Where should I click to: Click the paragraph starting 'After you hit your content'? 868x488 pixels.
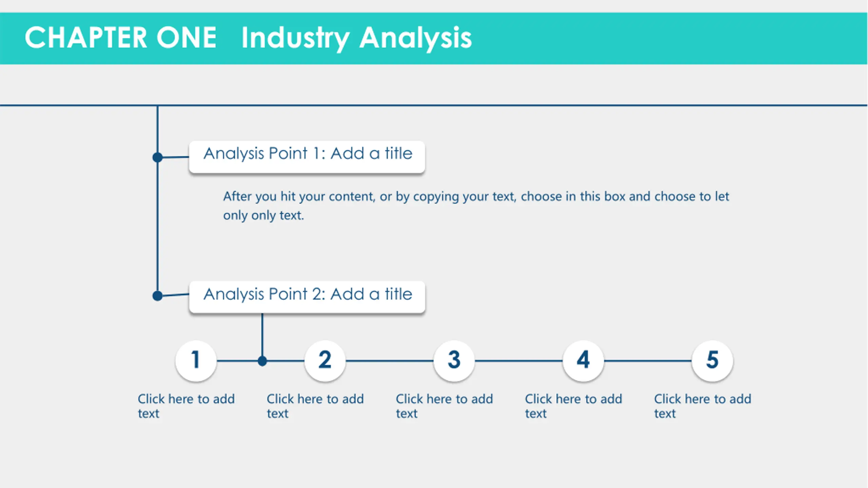[x=476, y=206]
